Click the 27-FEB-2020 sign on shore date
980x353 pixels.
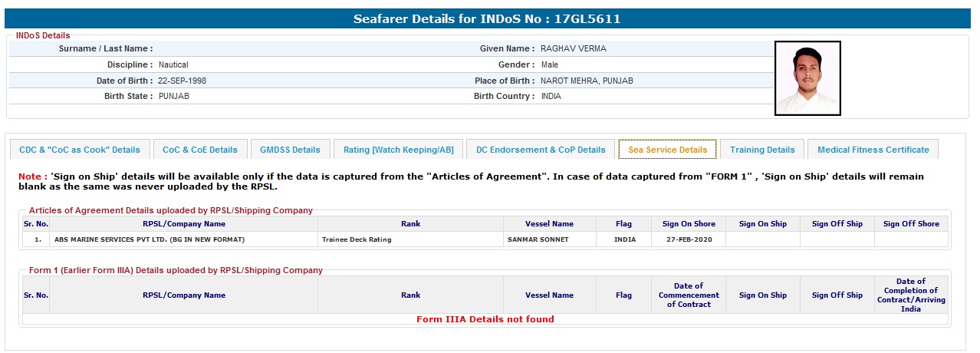(x=688, y=239)
